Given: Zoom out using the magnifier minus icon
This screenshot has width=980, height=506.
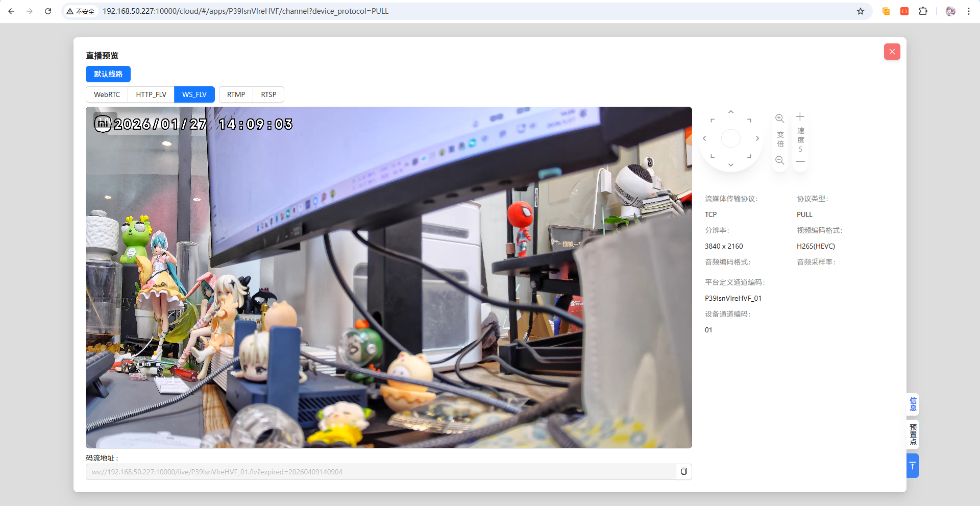Looking at the screenshot, I should (x=779, y=160).
